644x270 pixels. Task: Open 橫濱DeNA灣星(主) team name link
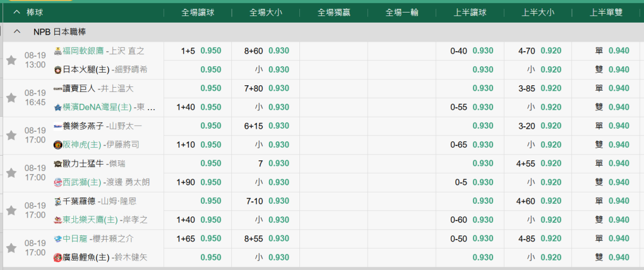click(97, 107)
